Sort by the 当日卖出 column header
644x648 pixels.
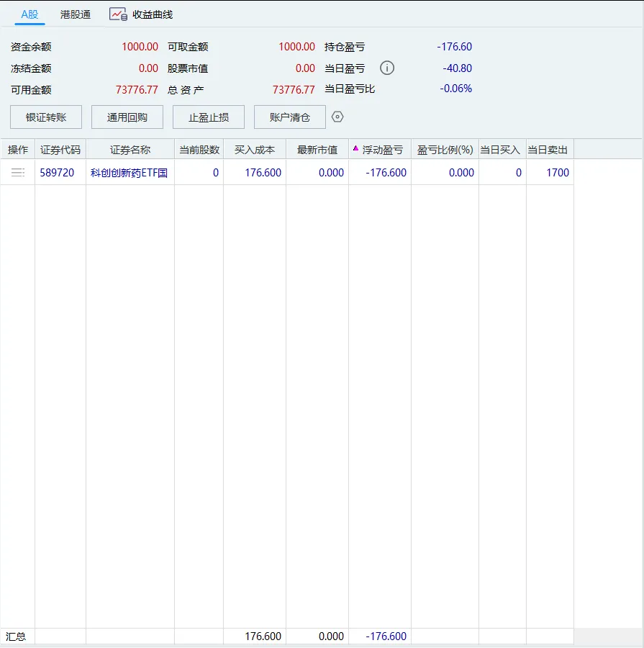point(550,150)
